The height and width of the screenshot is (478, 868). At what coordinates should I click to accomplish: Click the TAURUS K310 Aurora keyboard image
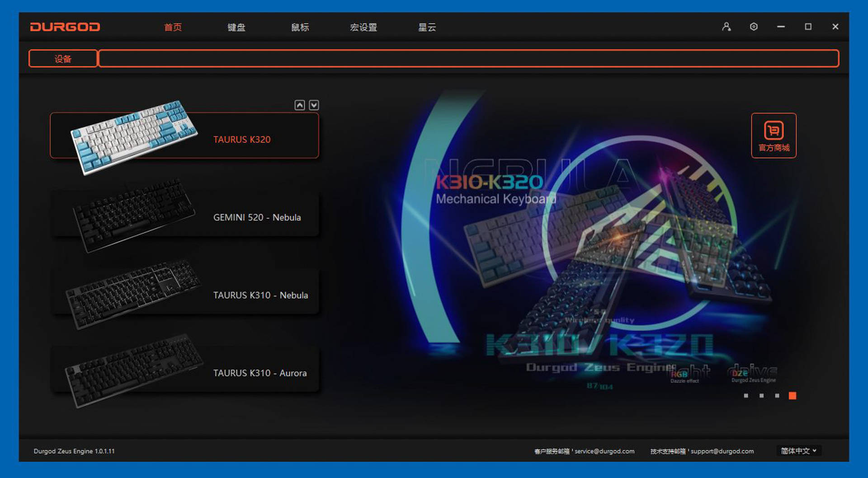(134, 370)
